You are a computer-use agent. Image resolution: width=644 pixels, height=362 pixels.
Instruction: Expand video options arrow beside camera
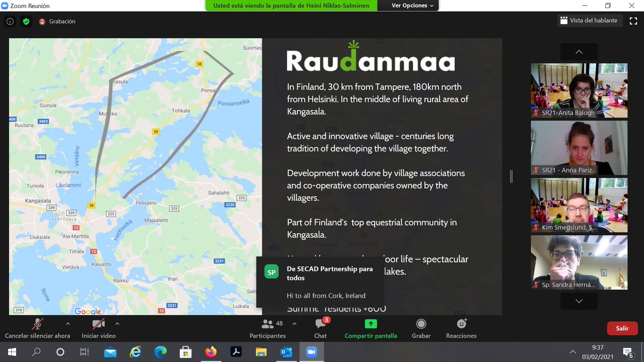point(117,324)
